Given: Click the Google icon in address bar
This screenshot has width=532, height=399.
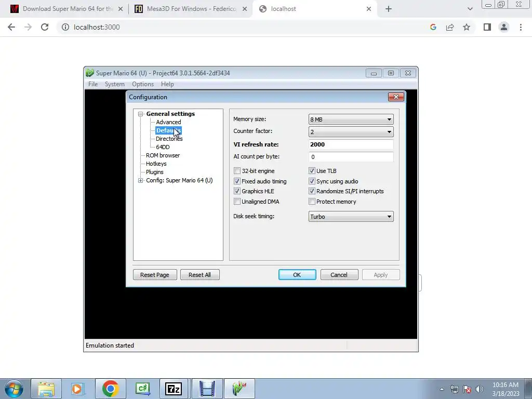Looking at the screenshot, I should coord(433,27).
